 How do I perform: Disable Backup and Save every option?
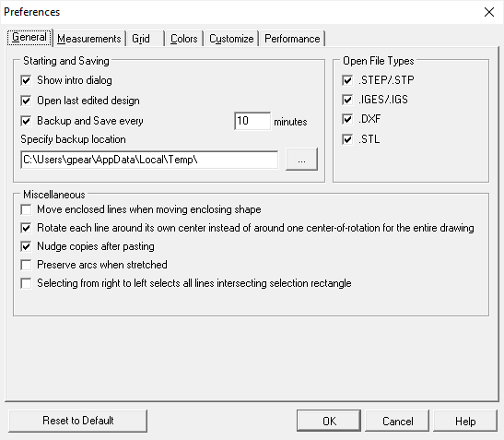[26, 121]
